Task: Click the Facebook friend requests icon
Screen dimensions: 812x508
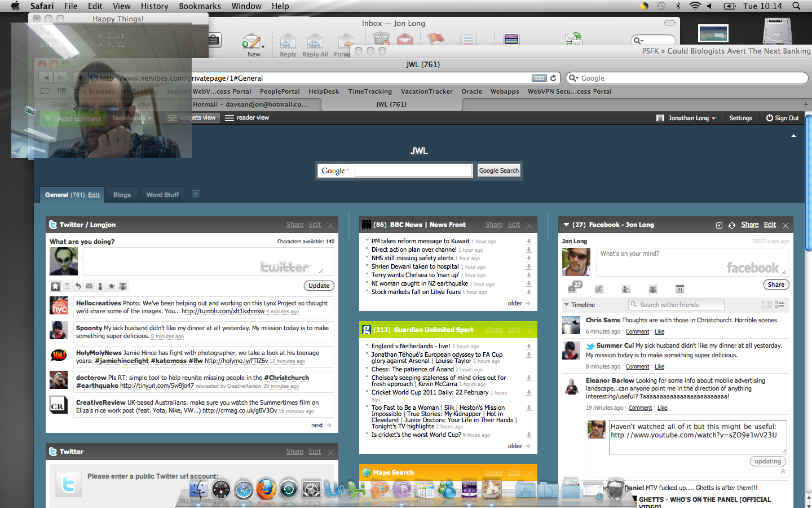Action: [626, 289]
